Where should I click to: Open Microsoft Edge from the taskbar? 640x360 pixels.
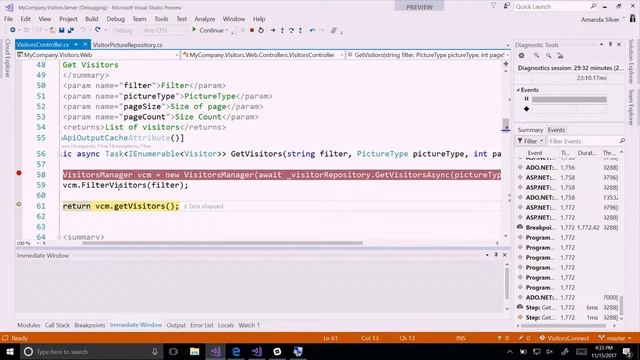236,351
